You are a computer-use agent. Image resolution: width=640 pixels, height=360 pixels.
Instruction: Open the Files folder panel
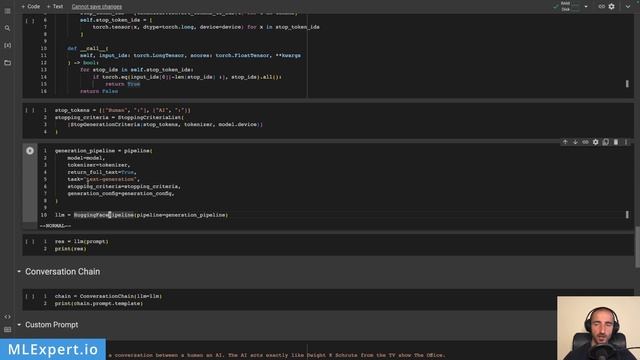pos(7,62)
